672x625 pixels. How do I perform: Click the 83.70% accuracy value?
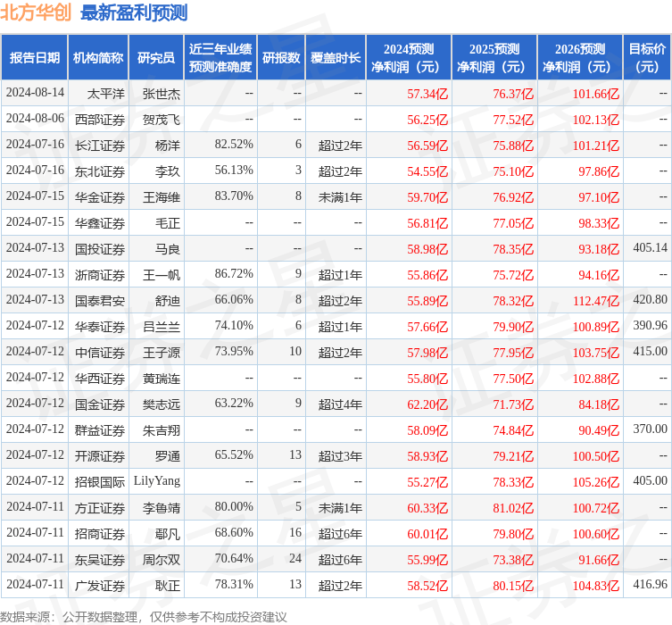point(234,196)
